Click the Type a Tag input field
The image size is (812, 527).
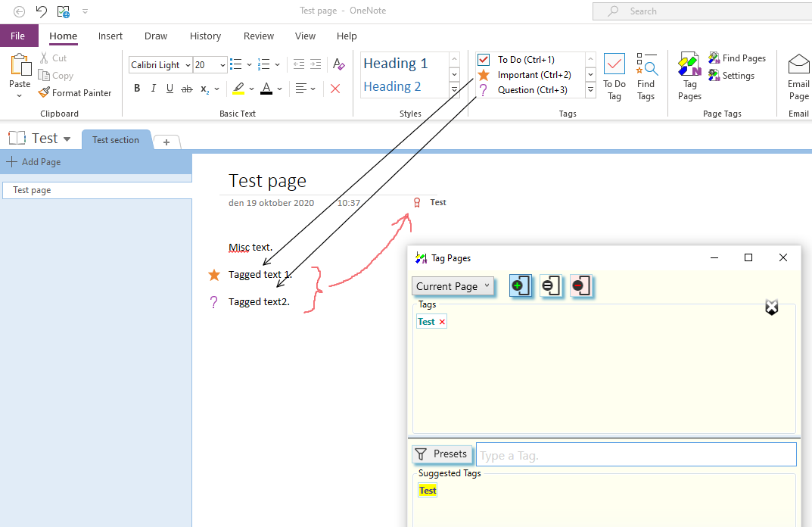point(636,454)
